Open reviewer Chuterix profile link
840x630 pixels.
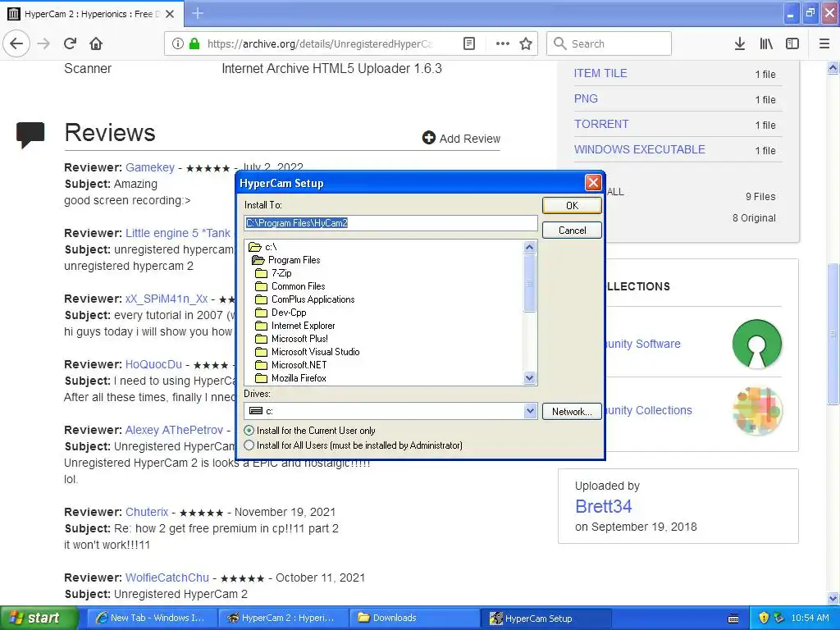click(147, 512)
